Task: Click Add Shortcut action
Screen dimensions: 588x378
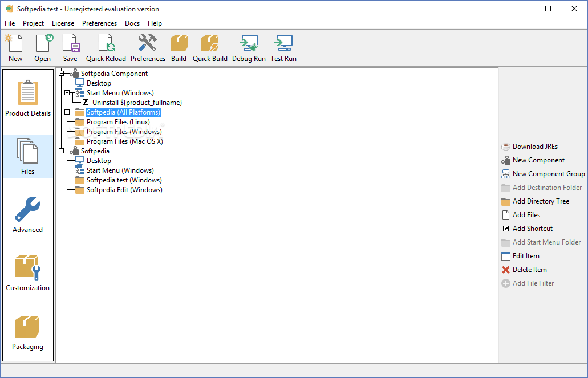Action: pyautogui.click(x=527, y=229)
